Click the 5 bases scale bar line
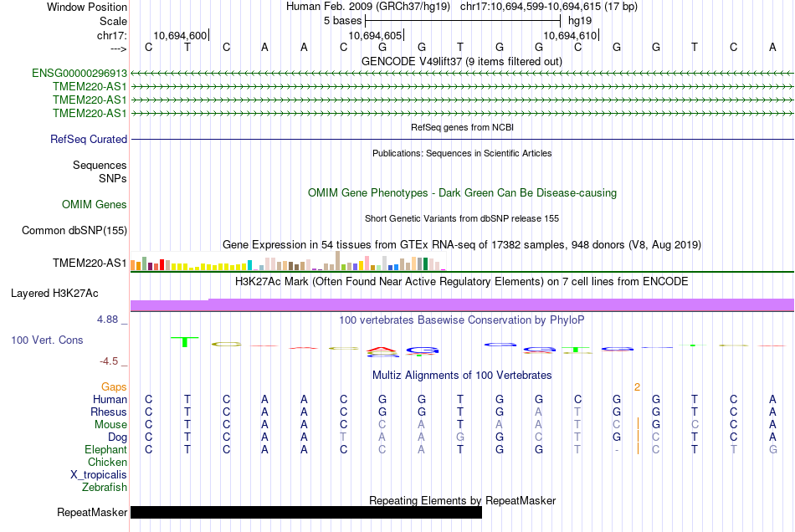The height and width of the screenshot is (532, 795). [x=463, y=21]
